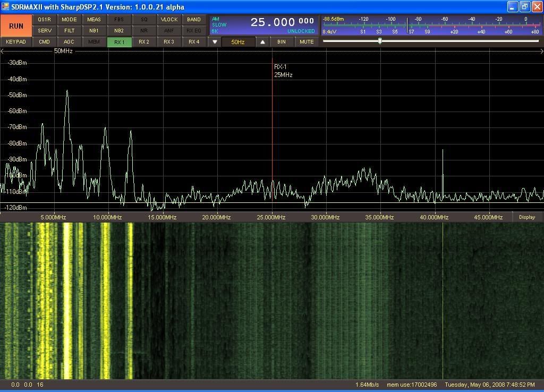
Task: Switch to the RX 2 receiver
Action: click(x=144, y=42)
